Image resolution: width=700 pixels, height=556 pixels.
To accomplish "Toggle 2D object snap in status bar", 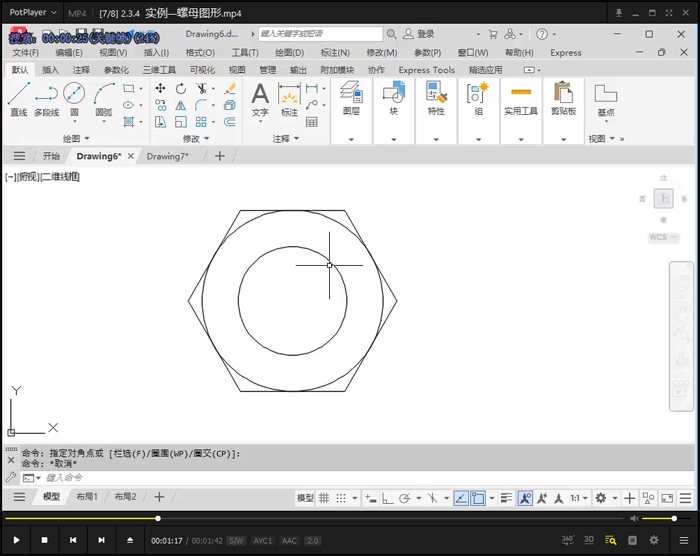I will coord(478,498).
